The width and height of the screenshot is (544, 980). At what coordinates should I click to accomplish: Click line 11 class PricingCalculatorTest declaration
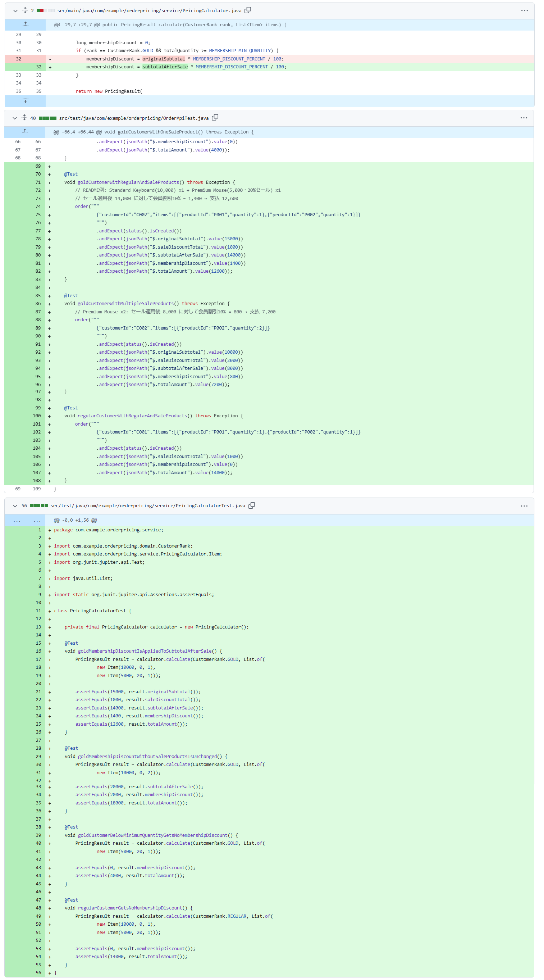tap(92, 611)
